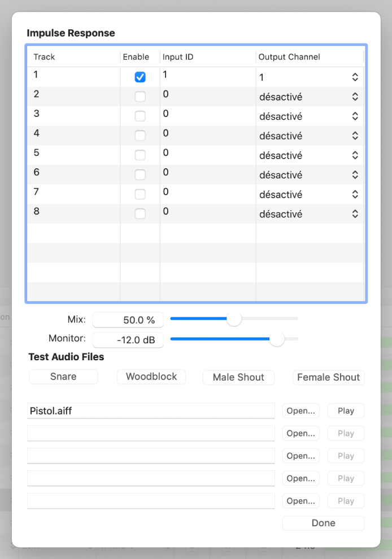Click the Input ID cell for track 1
Viewport: 392px width, 559px height.
coord(207,75)
